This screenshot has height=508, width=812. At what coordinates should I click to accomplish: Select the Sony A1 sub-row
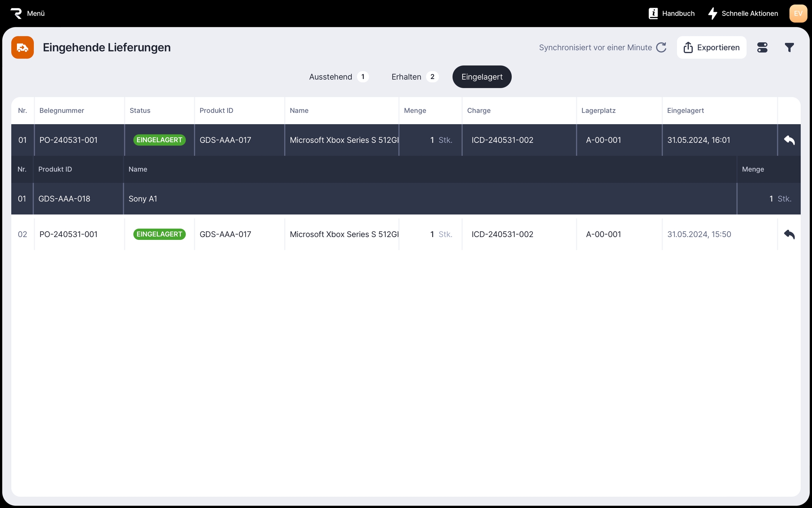[143, 199]
